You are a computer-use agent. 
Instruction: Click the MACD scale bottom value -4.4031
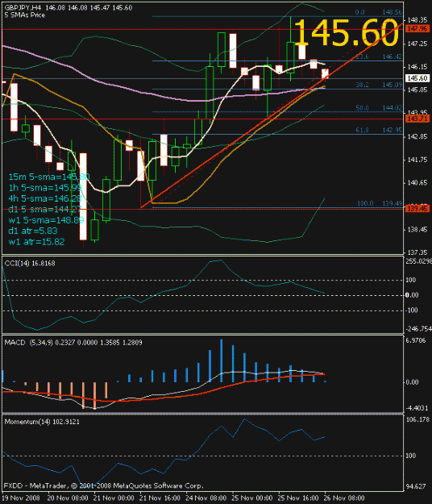(x=417, y=408)
